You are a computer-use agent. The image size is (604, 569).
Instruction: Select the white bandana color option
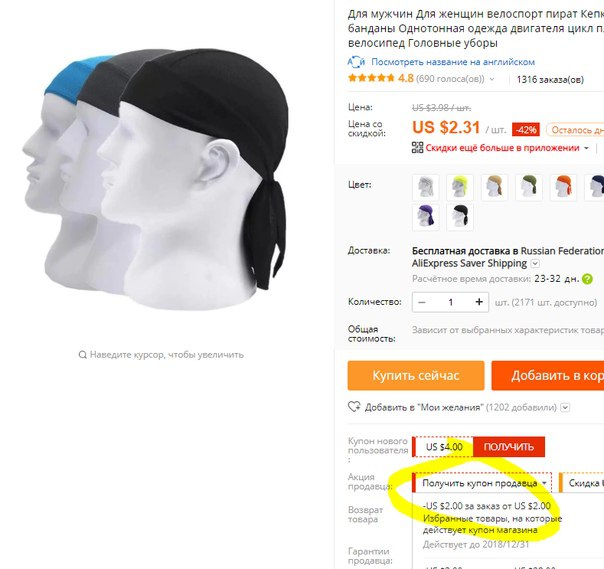426,187
